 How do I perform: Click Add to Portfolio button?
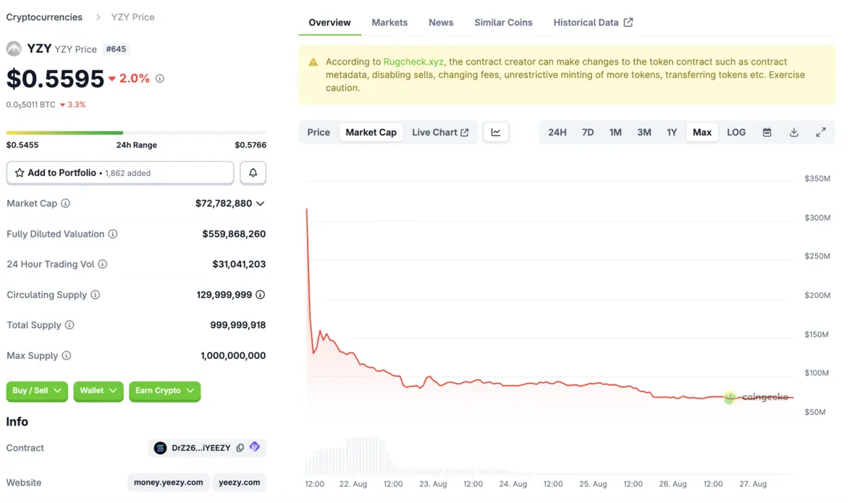click(x=120, y=173)
